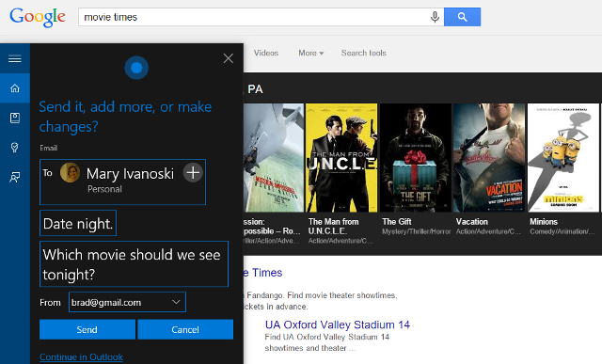The image size is (602, 364).
Task: Edit the Date night subject field
Action: tap(78, 223)
